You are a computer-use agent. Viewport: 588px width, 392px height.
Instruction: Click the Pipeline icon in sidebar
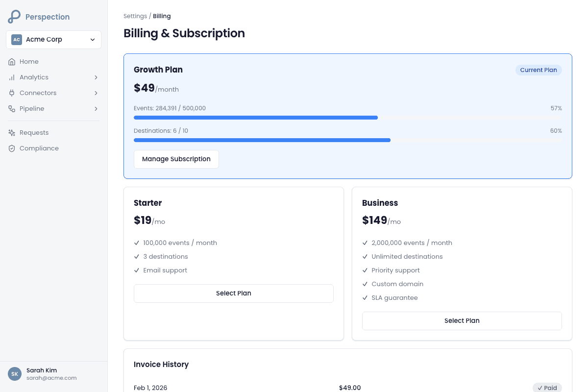[x=12, y=109]
